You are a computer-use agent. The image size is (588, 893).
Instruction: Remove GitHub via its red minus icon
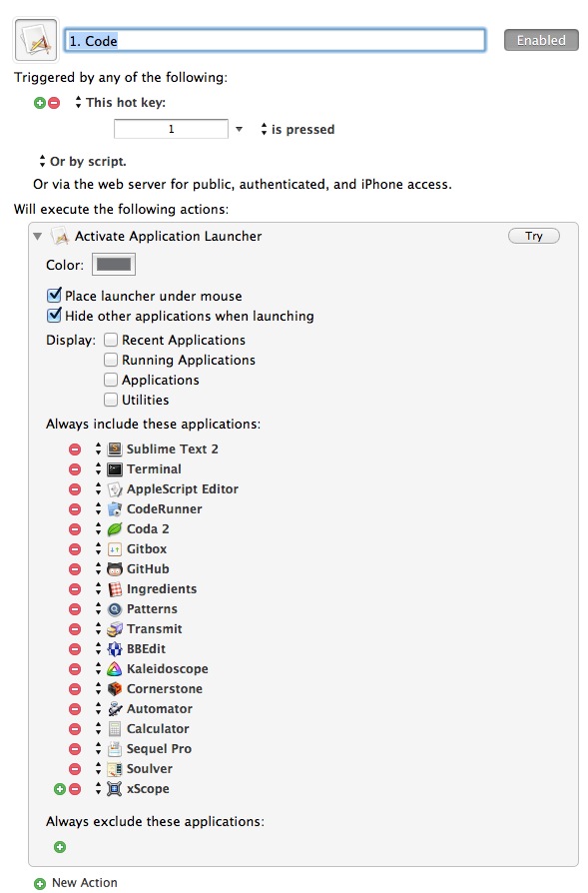(75, 569)
